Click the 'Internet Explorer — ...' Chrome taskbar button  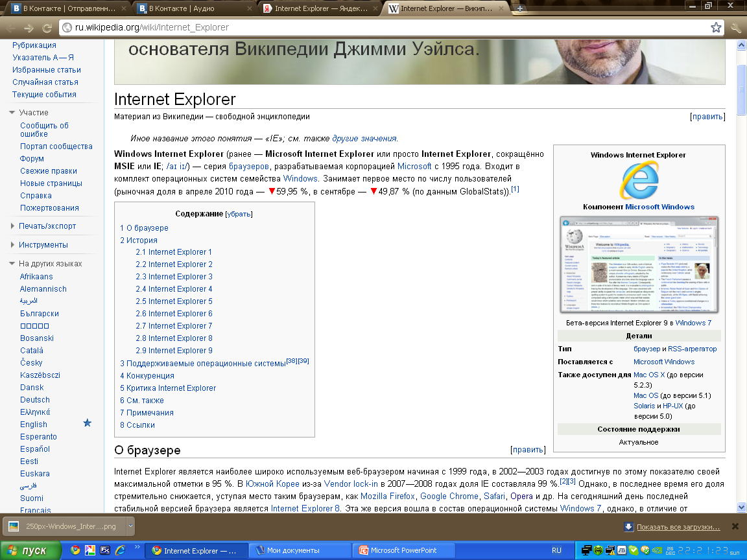(196, 550)
